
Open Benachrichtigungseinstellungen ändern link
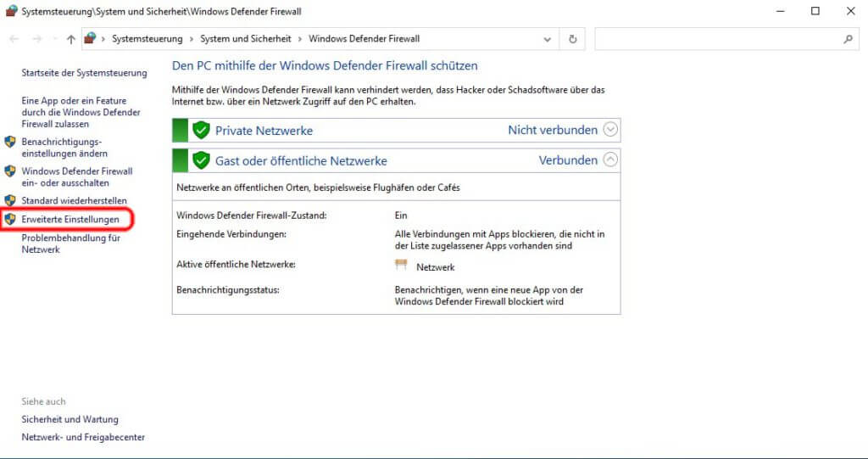click(x=64, y=148)
